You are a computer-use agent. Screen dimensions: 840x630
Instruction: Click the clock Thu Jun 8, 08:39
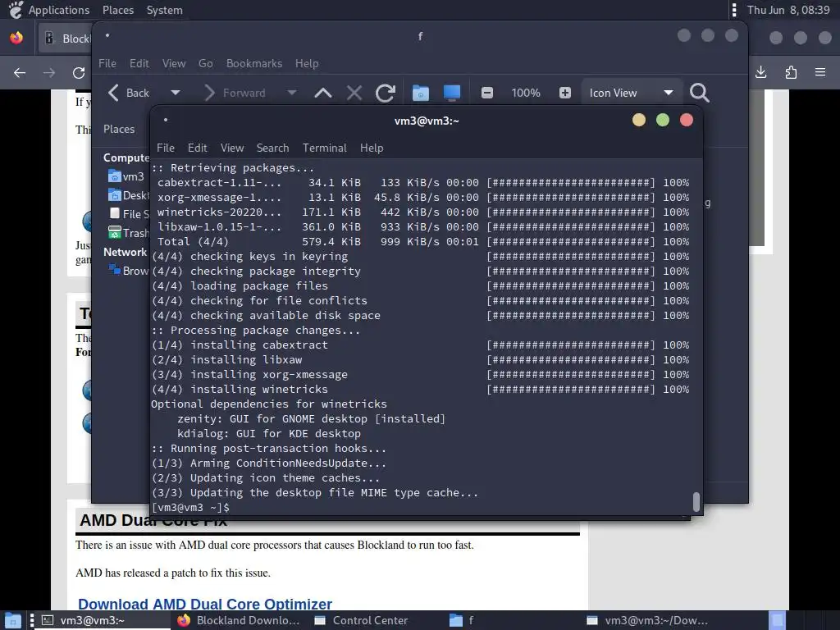pyautogui.click(x=788, y=10)
